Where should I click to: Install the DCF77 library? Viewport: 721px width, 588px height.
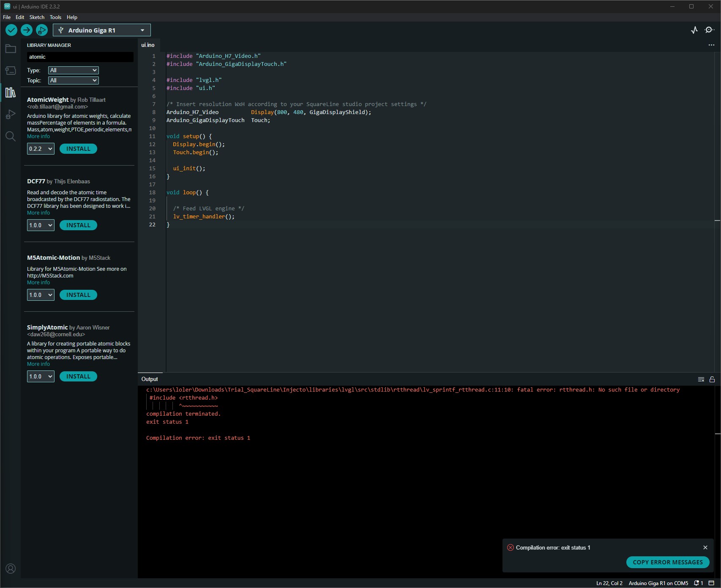[78, 225]
